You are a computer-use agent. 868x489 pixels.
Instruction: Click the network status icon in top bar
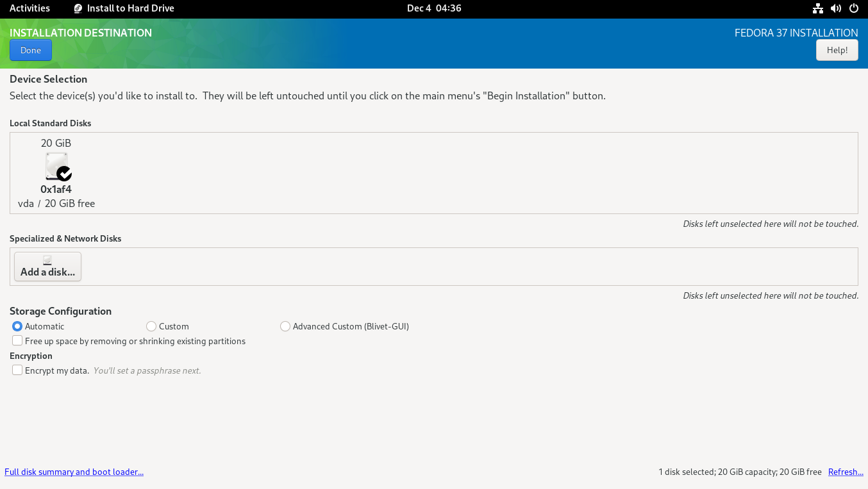coord(818,8)
